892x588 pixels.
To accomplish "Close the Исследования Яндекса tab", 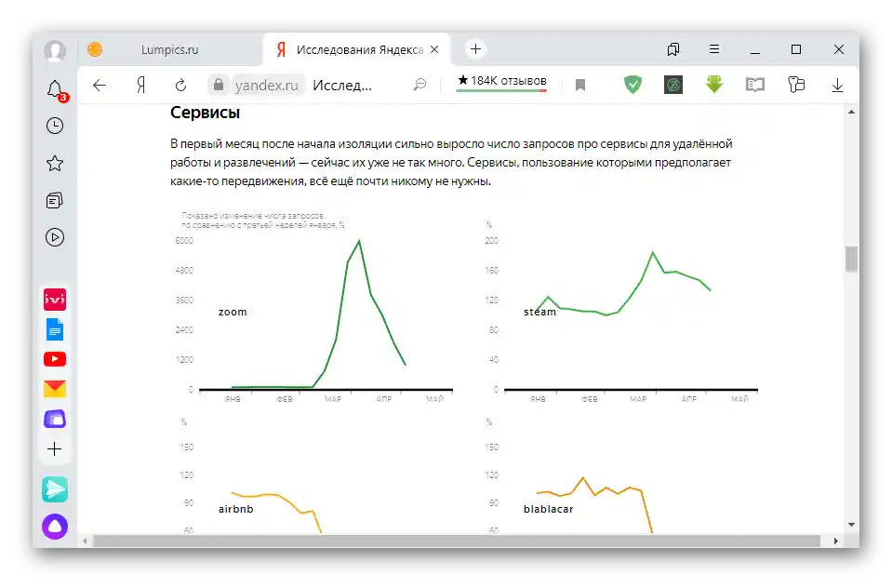I will pos(434,49).
